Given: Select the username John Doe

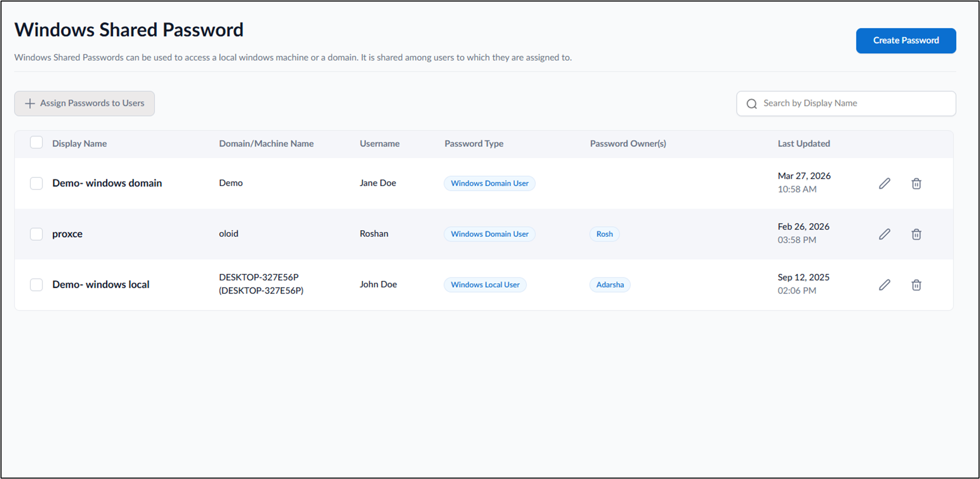Looking at the screenshot, I should [378, 284].
